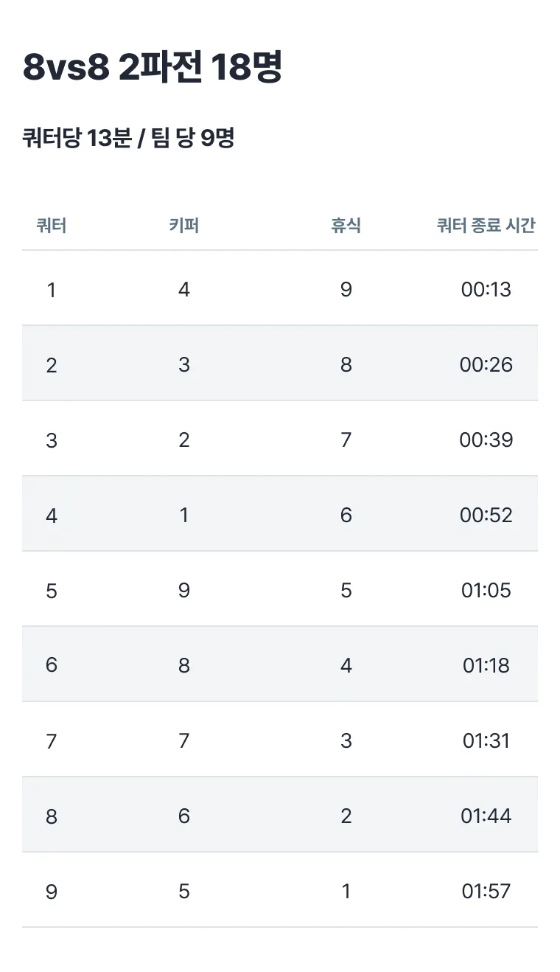Select the 01:44 end time cell
The height and width of the screenshot is (972, 560).
[486, 816]
